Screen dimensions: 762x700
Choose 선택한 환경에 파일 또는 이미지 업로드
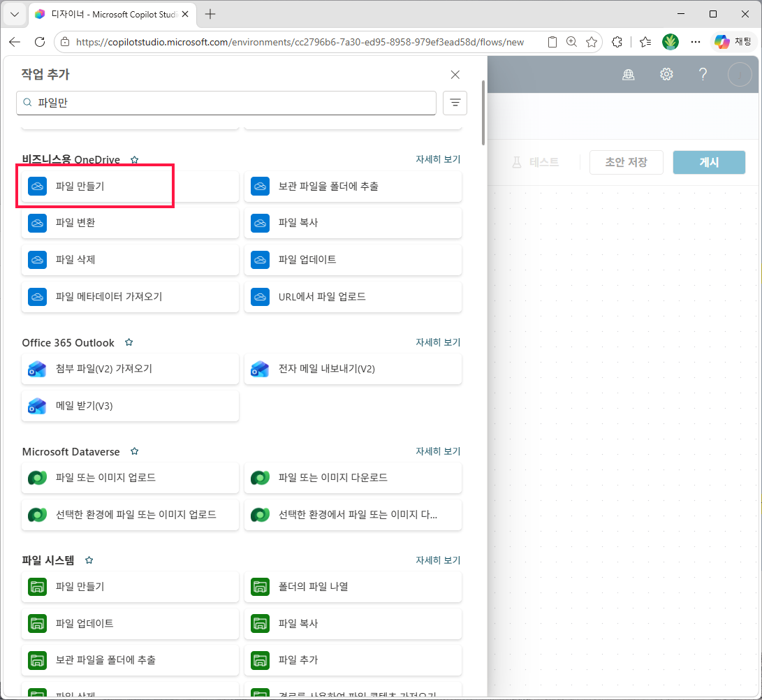click(130, 515)
